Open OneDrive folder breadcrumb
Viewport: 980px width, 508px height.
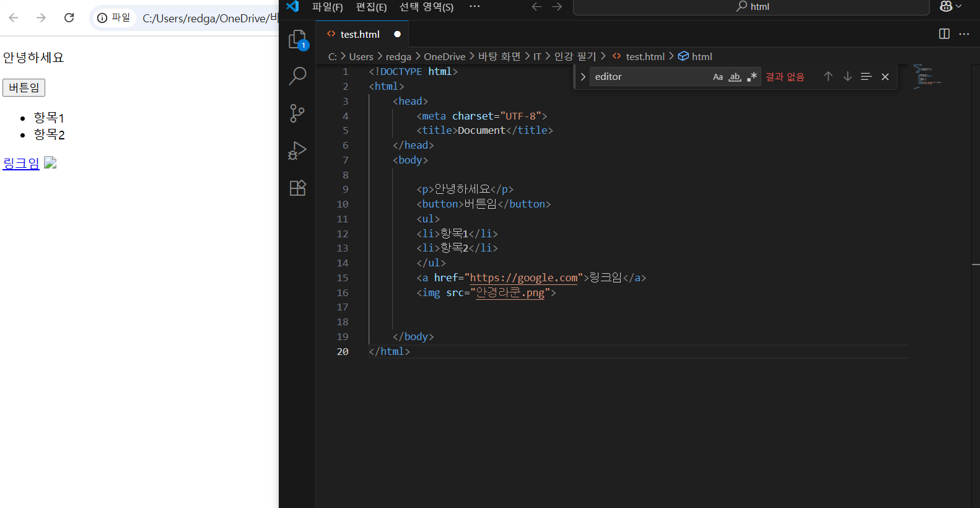444,56
